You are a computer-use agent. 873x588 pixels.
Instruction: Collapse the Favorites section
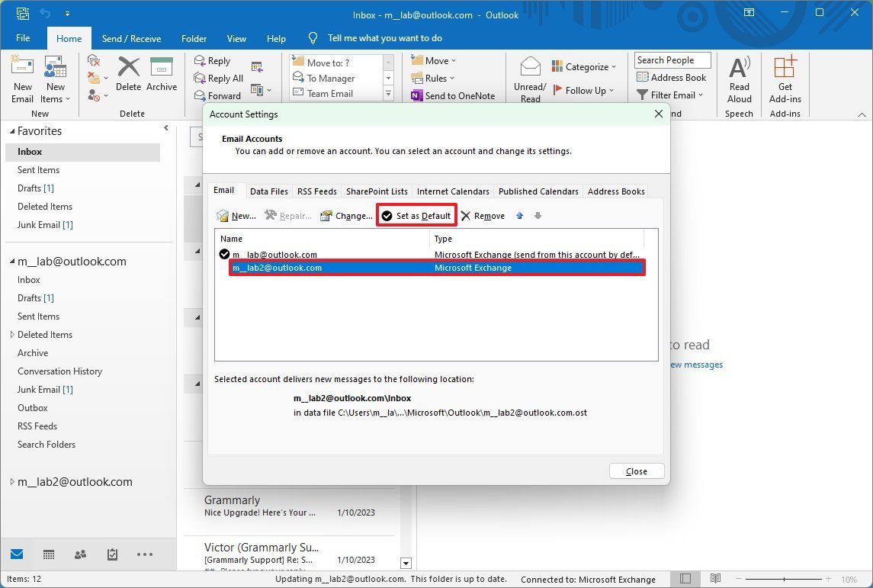[12, 131]
